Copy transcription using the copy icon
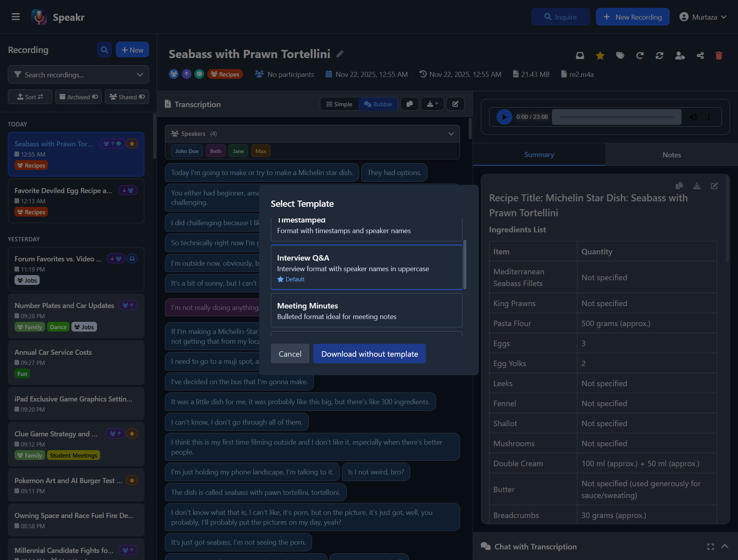 [x=409, y=104]
